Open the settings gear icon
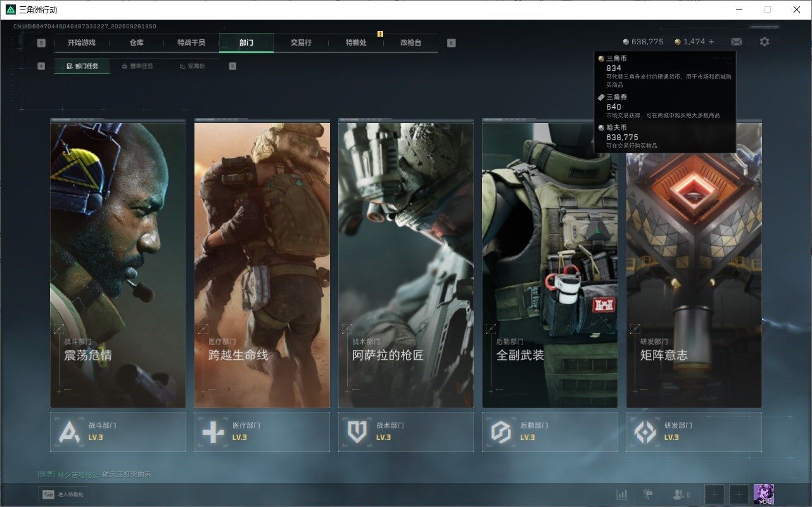The height and width of the screenshot is (507, 812). coord(764,42)
